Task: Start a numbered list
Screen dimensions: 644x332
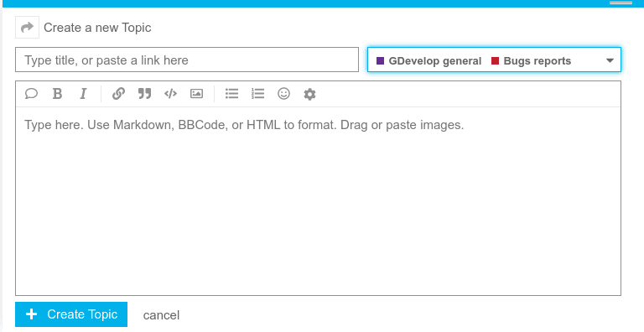Action: point(258,94)
